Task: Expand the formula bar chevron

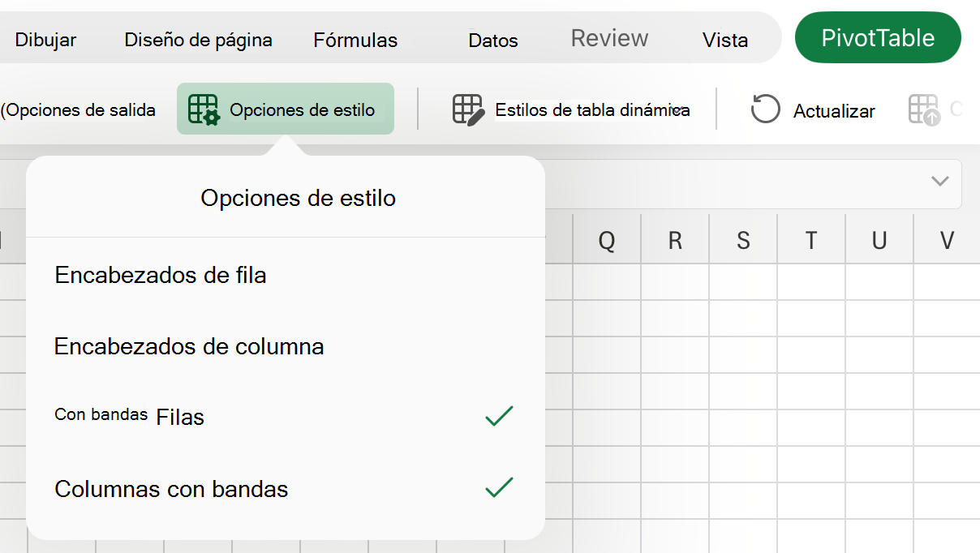Action: coord(940,181)
